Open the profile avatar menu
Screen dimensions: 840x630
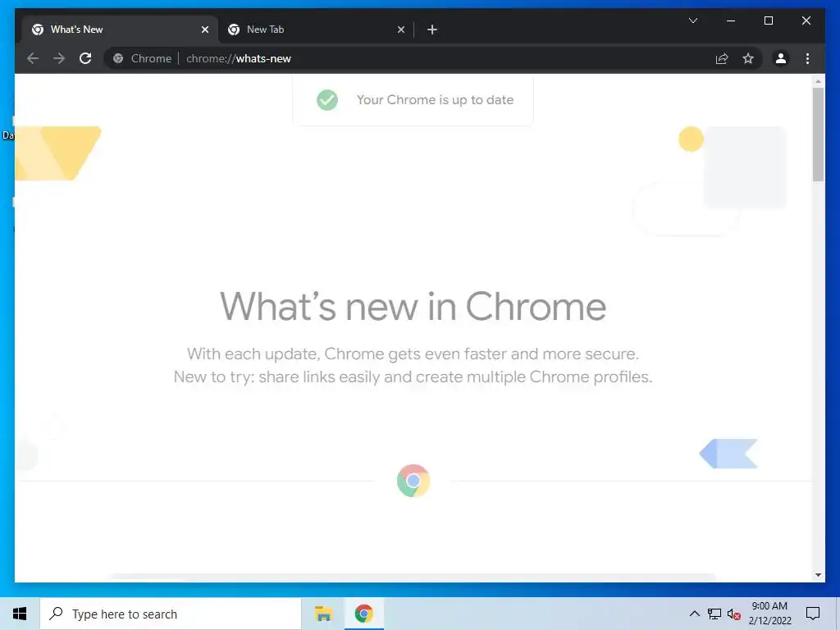pyautogui.click(x=781, y=58)
